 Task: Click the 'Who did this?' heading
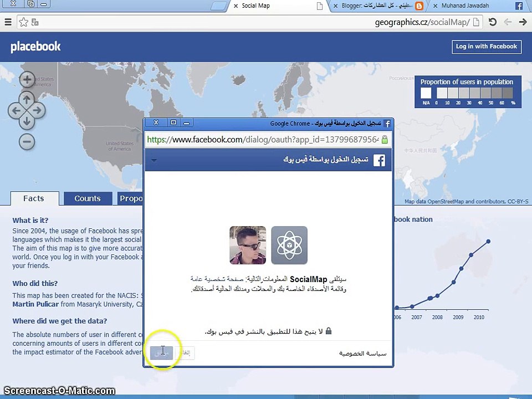point(35,283)
